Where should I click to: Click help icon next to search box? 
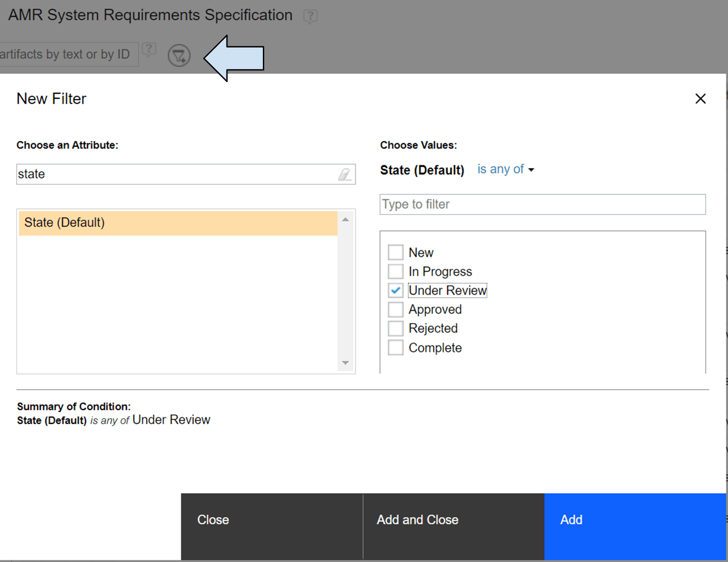coord(149,49)
